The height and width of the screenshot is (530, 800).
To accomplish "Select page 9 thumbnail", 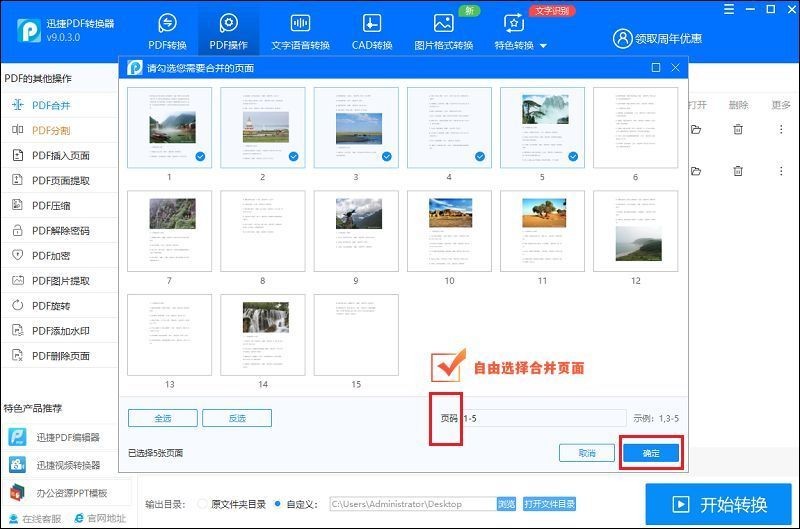I will coord(356,231).
